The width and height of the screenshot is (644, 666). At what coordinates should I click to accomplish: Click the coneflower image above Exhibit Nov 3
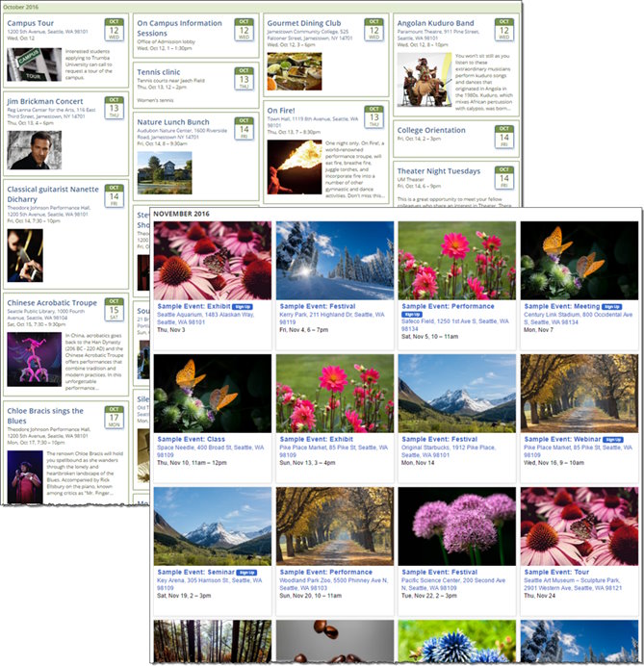(x=213, y=261)
